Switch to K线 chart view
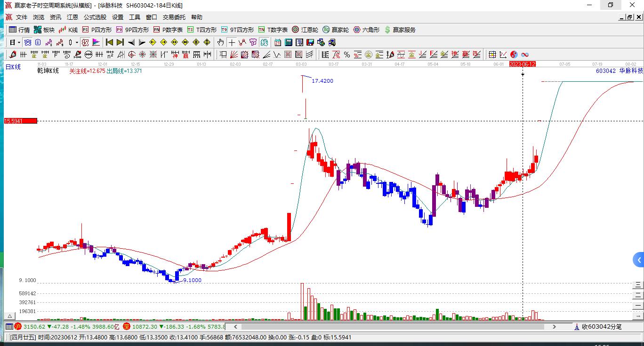The width and height of the screenshot is (644, 346). coord(68,30)
